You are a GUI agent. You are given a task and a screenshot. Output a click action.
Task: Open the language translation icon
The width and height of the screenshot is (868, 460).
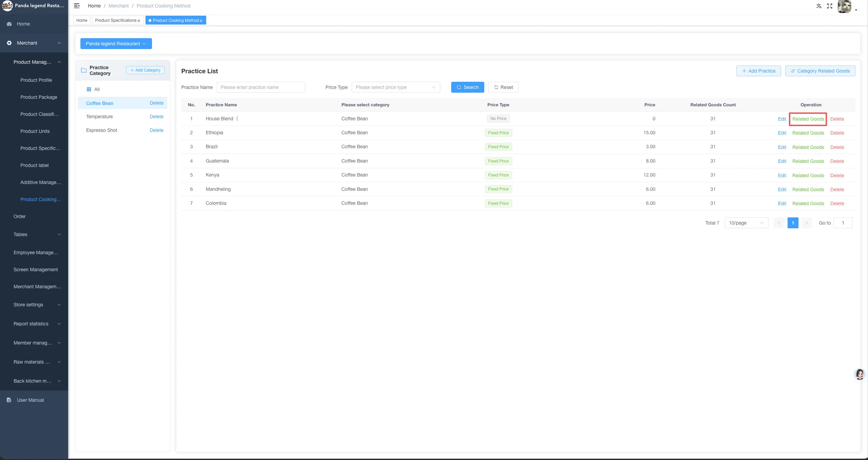[x=819, y=6]
